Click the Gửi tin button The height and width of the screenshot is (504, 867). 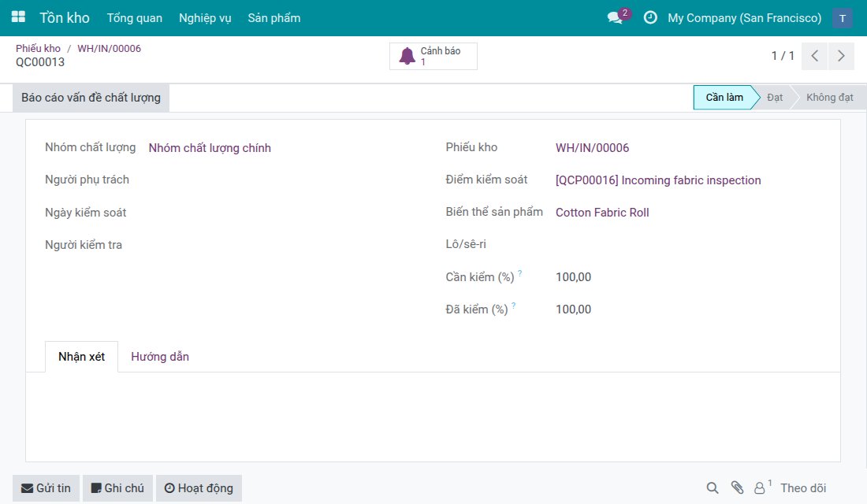[x=46, y=488]
